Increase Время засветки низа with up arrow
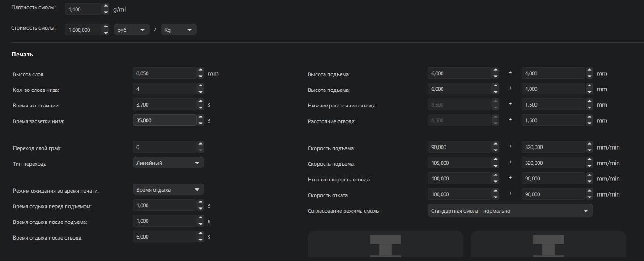This screenshot has width=644, height=261. 201,118
